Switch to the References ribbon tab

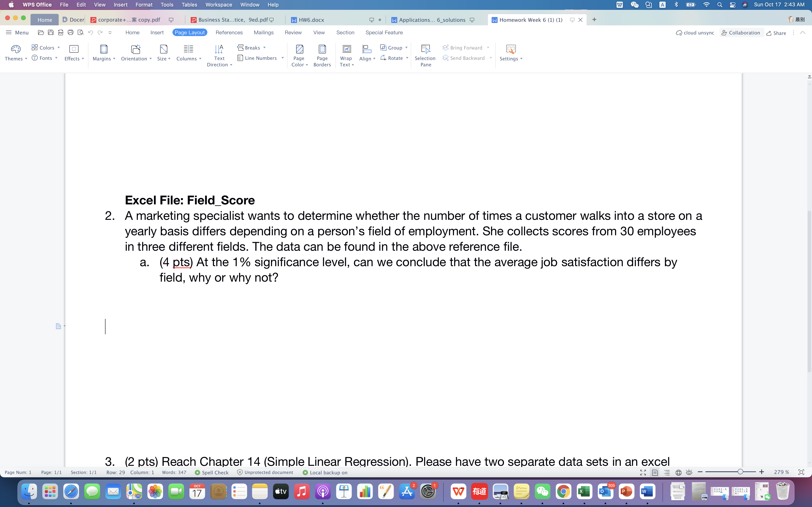pos(229,32)
